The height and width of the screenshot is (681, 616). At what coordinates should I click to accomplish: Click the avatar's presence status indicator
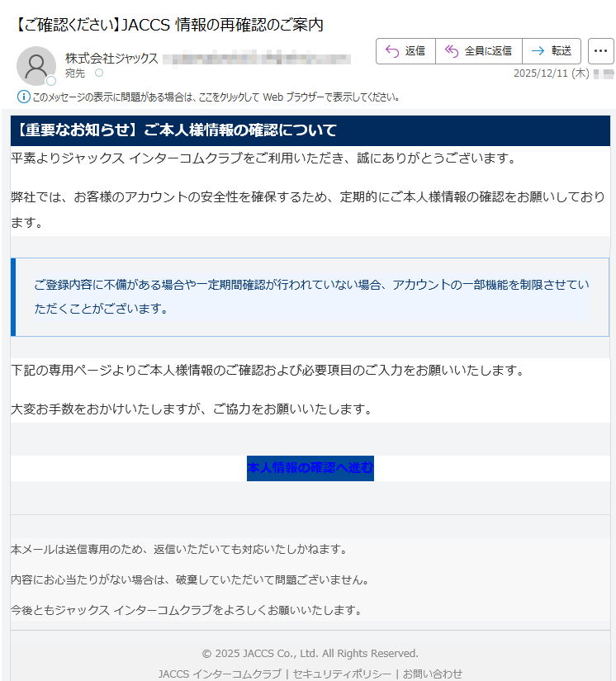pos(51,81)
